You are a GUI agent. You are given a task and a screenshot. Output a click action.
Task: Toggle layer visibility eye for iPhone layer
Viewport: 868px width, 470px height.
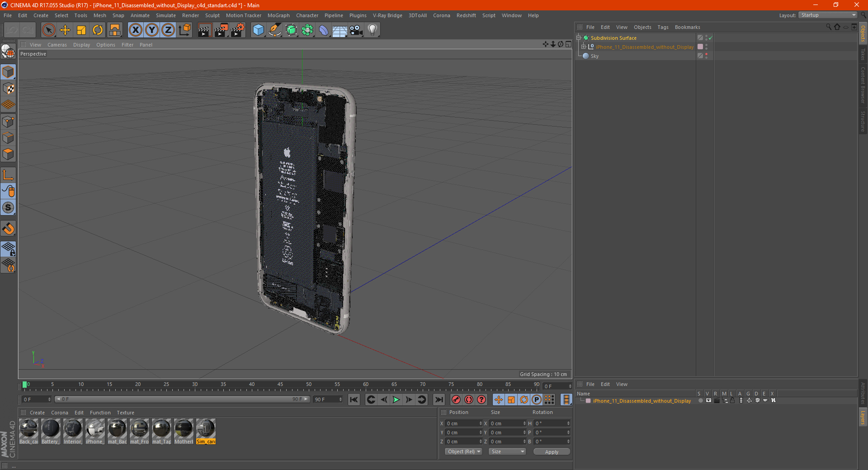pyautogui.click(x=708, y=400)
